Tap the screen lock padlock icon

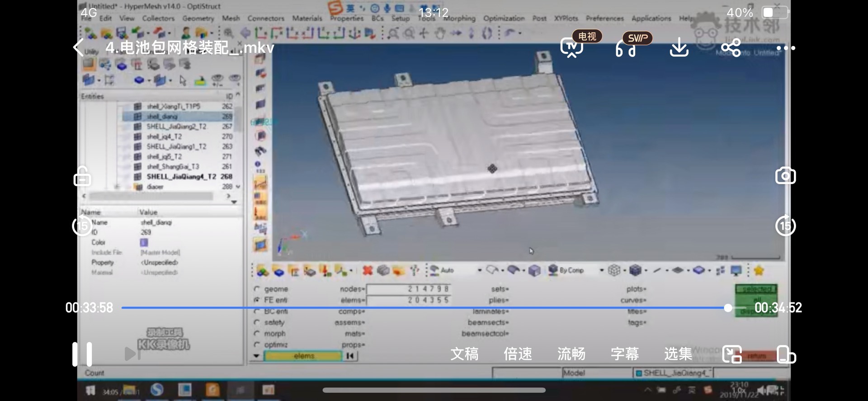[82, 176]
